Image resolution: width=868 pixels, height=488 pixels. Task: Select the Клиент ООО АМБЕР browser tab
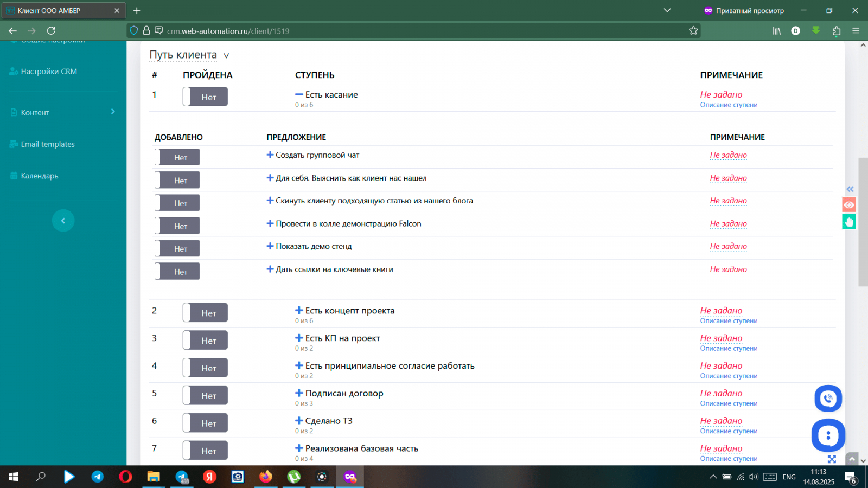tap(64, 10)
